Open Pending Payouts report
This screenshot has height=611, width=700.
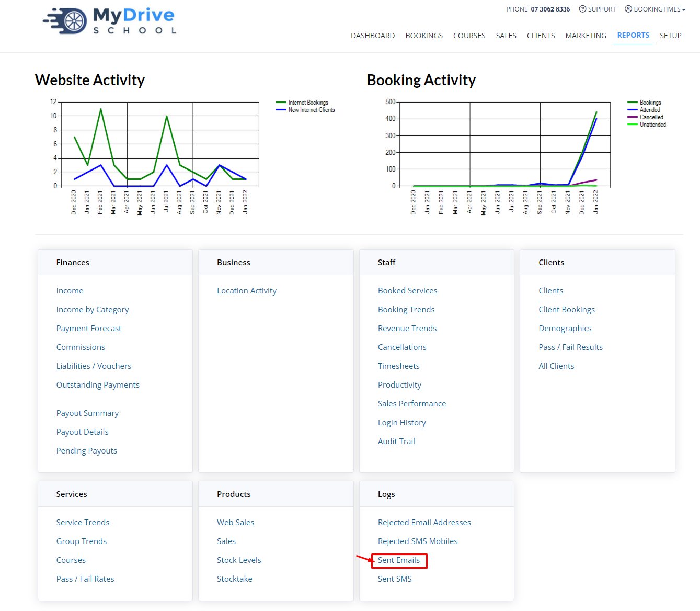pos(86,450)
